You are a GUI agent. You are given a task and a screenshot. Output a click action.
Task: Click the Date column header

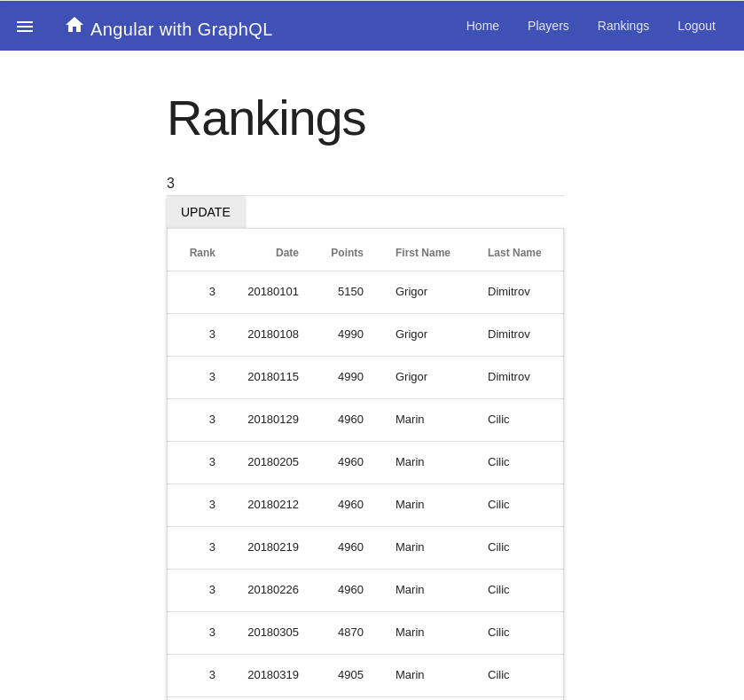(286, 253)
